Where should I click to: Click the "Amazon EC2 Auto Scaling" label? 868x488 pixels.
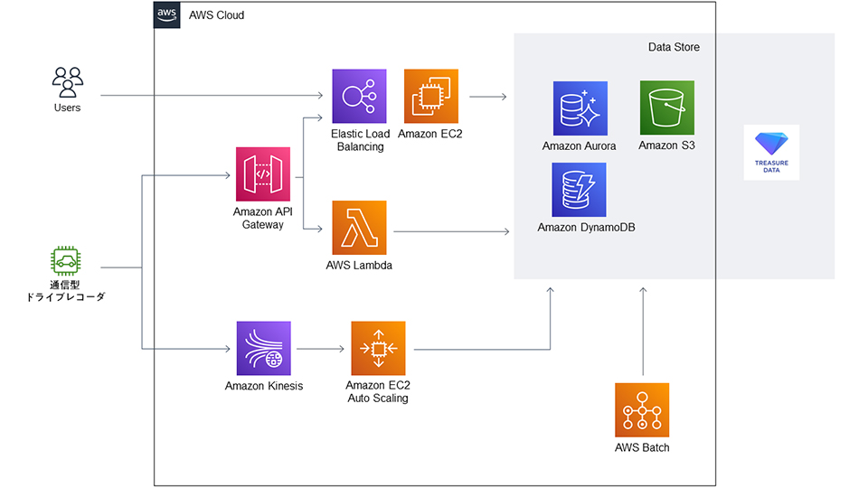(378, 391)
